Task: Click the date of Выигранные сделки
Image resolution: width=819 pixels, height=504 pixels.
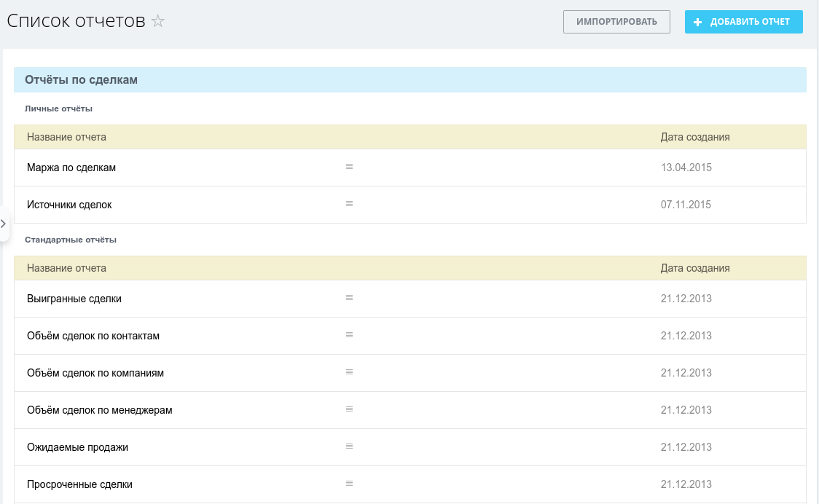Action: (x=686, y=299)
